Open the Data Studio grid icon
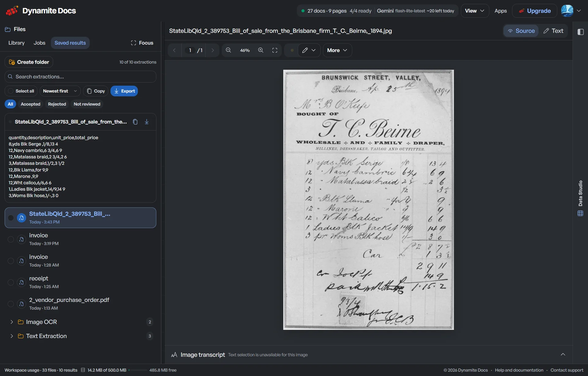 (580, 213)
